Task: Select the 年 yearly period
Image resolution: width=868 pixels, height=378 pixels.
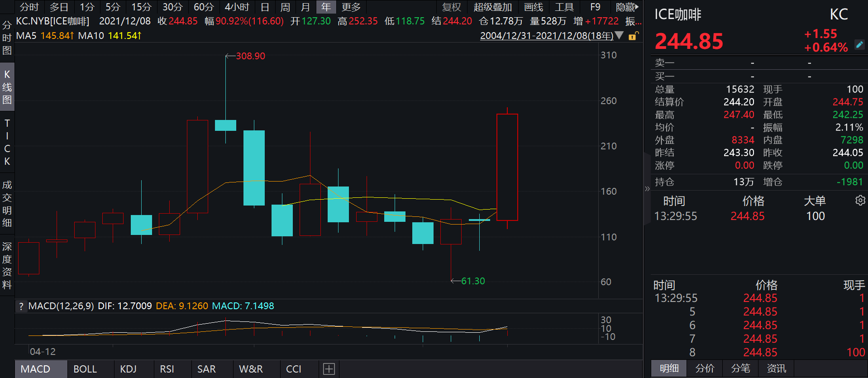Action: pos(326,7)
